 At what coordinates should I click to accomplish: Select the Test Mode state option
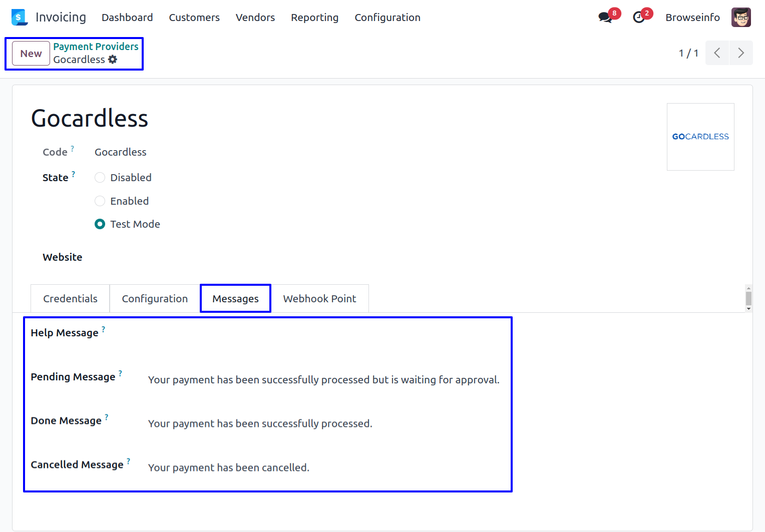100,224
